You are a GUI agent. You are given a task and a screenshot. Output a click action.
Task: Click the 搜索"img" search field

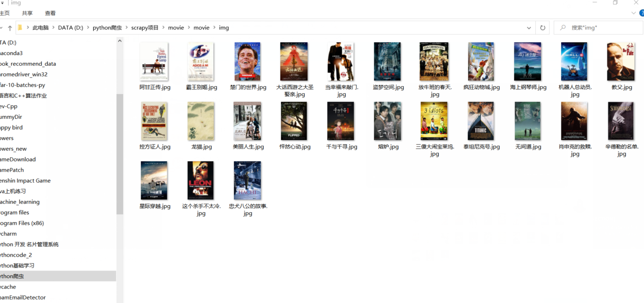pyautogui.click(x=598, y=28)
